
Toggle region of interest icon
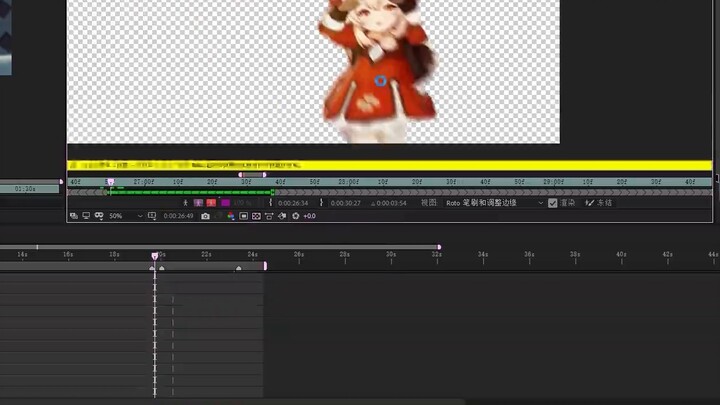[243, 216]
